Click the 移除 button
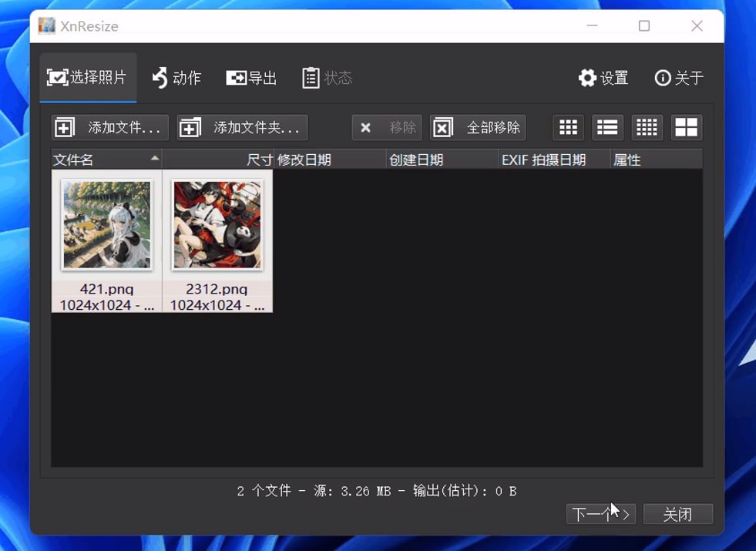This screenshot has height=551, width=756. 387,128
